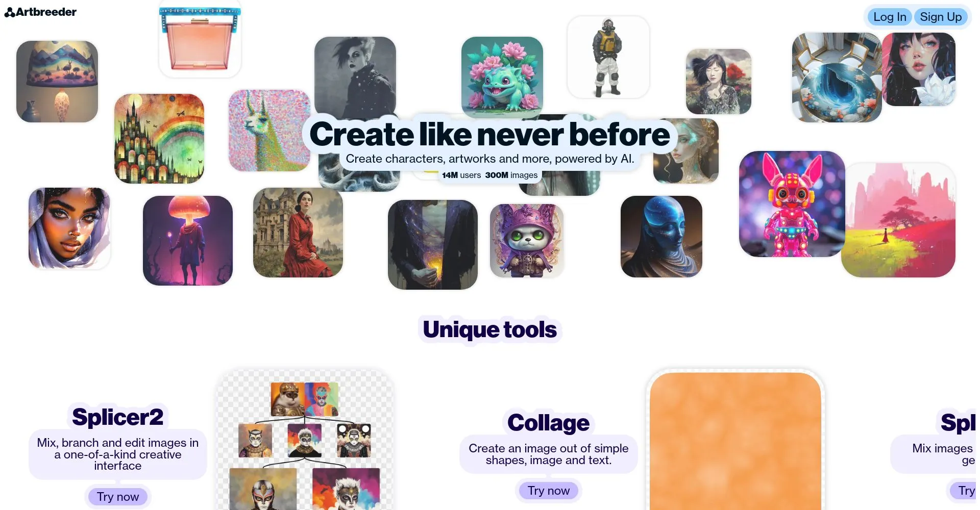The width and height of the screenshot is (980, 510).
Task: Click the woman with headscarf portrait
Action: (x=69, y=228)
